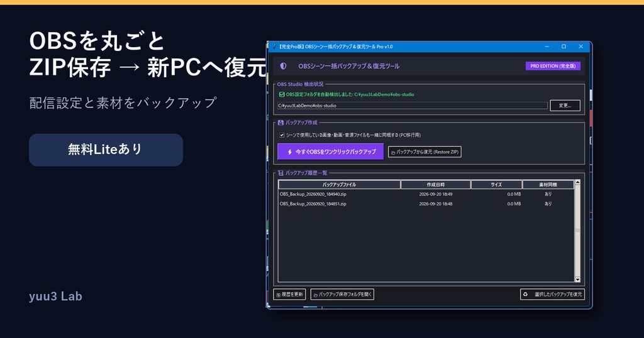Click the list scrollbar down arrow
644x338 pixels.
click(x=577, y=280)
